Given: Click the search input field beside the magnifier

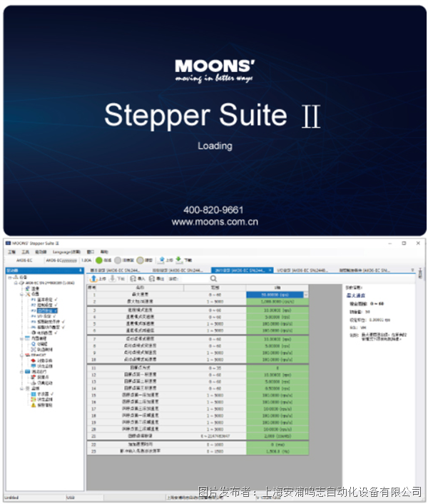Looking at the screenshot, I should (x=193, y=278).
